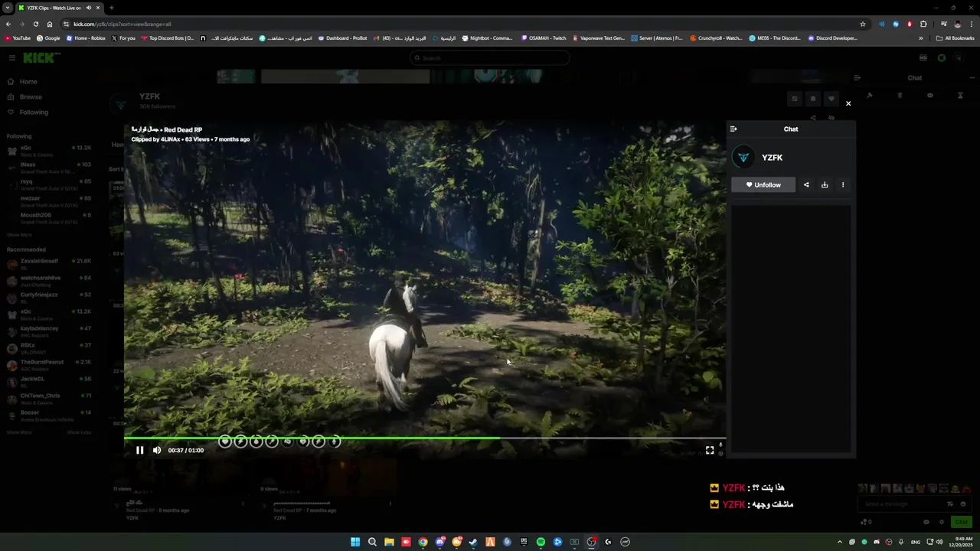The width and height of the screenshot is (980, 551).
Task: Open the Home - Roblox bookmark
Action: [86, 38]
